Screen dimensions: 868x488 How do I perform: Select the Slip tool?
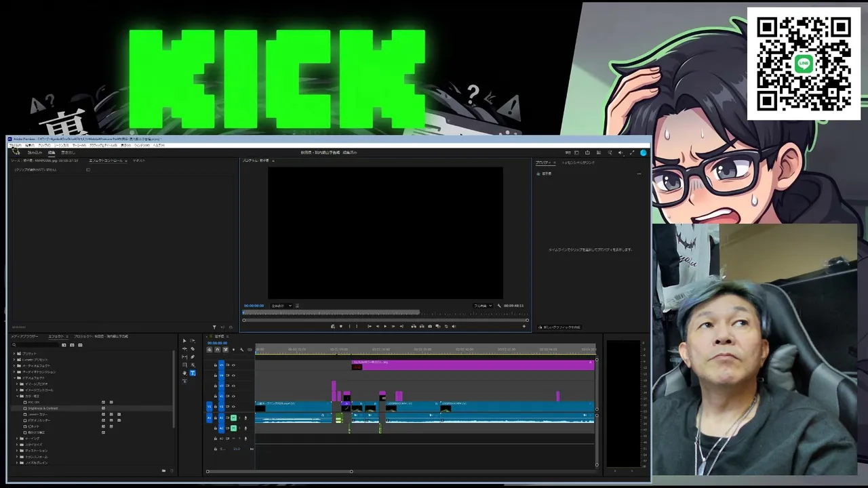184,357
